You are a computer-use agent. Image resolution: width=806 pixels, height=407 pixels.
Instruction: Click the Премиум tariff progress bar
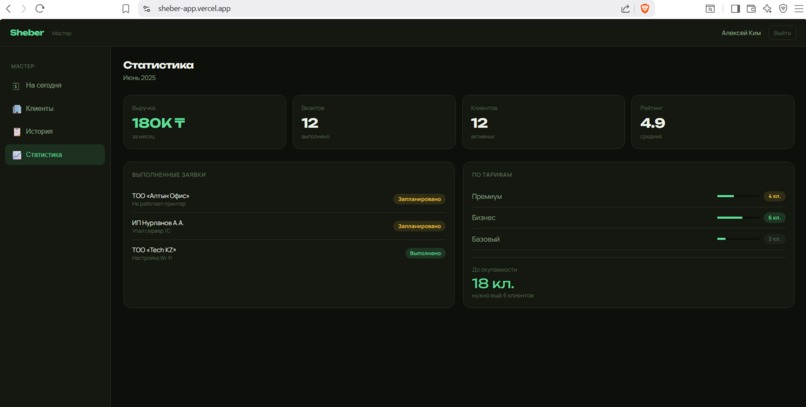tap(738, 196)
